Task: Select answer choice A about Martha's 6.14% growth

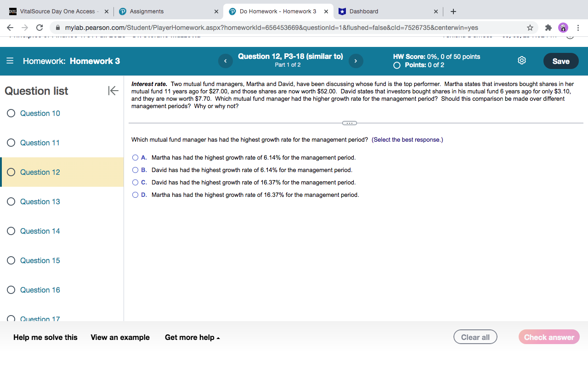Action: point(135,157)
